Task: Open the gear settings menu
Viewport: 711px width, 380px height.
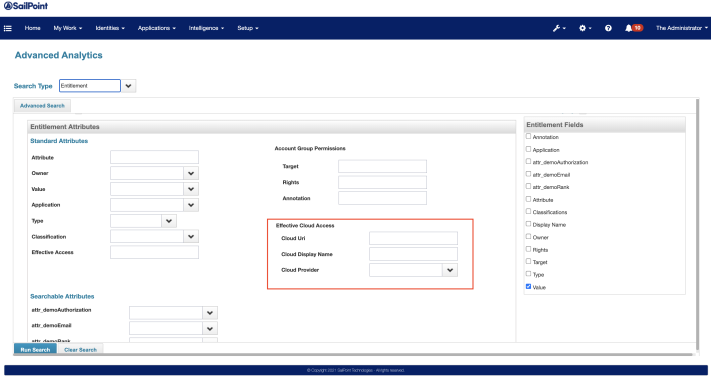Action: pos(585,28)
